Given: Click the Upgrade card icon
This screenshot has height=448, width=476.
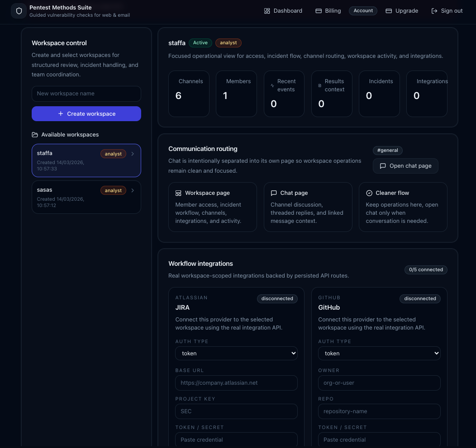Looking at the screenshot, I should [389, 11].
